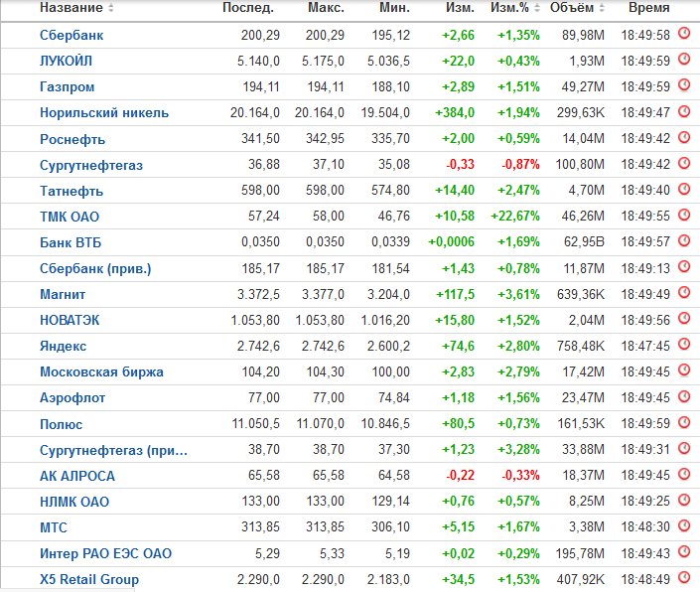Click the clock icon in the Газпром row
The width and height of the screenshot is (700, 592).
[684, 85]
